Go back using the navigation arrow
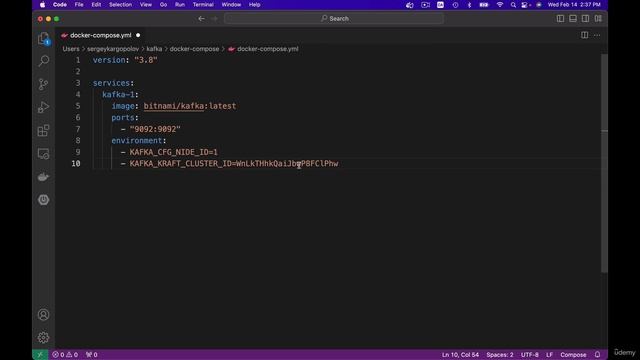640x360 pixels. coord(201,18)
